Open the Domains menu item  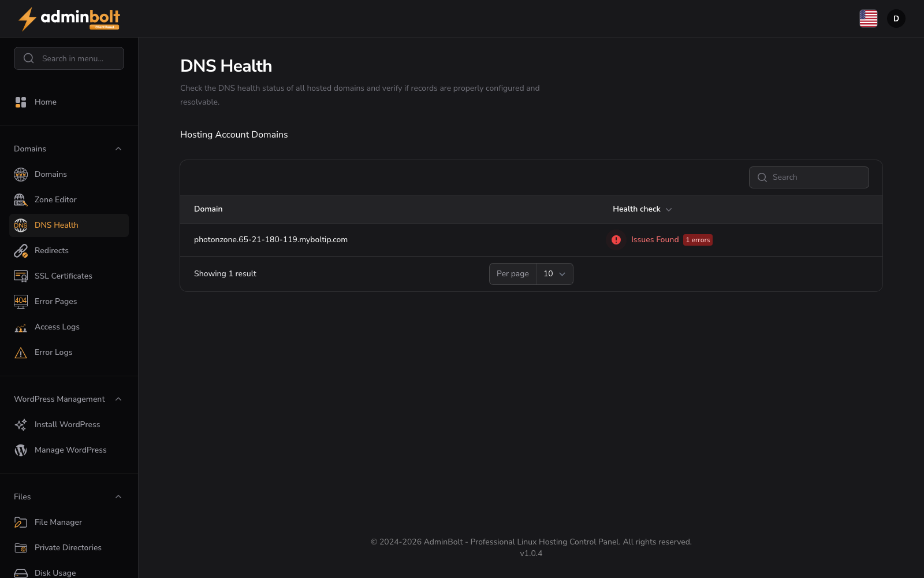coord(69,175)
